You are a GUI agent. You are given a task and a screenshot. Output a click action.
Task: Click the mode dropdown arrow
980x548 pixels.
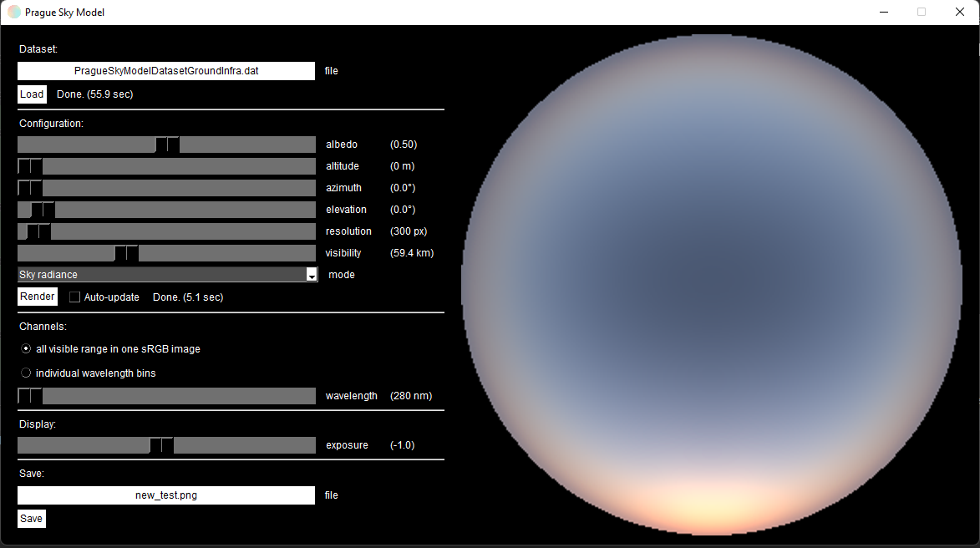point(312,274)
